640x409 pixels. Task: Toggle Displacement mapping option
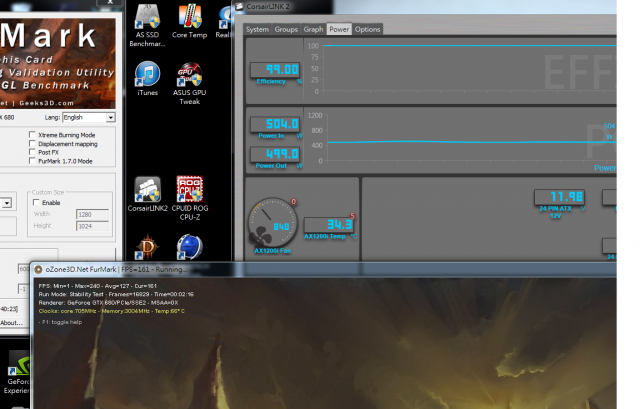pyautogui.click(x=32, y=143)
